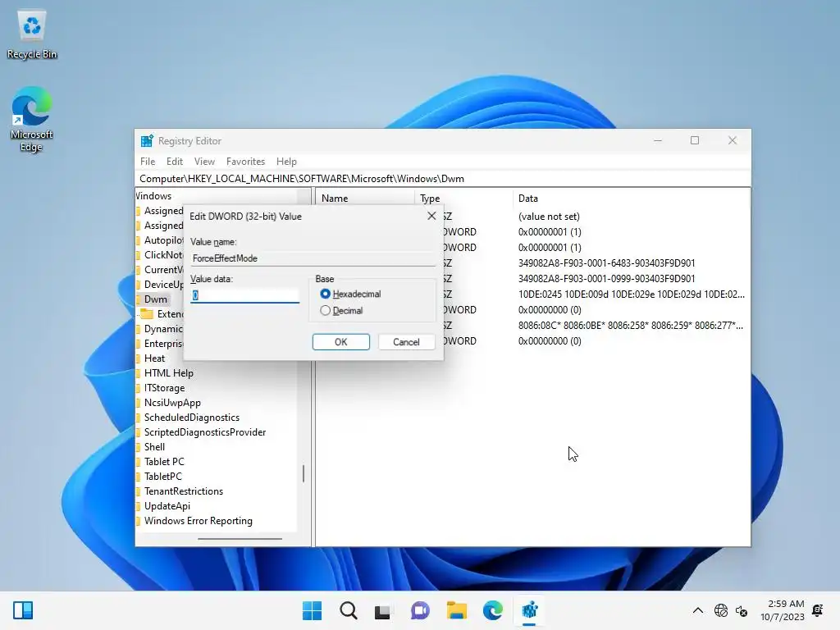
Task: Click the Value name field ForceEffectMode
Action: (x=313, y=258)
